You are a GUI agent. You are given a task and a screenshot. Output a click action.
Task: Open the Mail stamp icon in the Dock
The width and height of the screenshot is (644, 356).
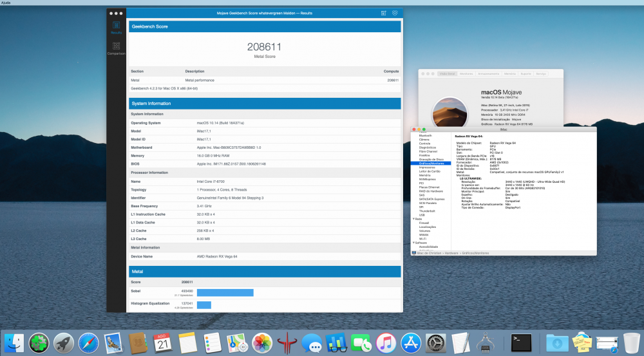coord(113,343)
